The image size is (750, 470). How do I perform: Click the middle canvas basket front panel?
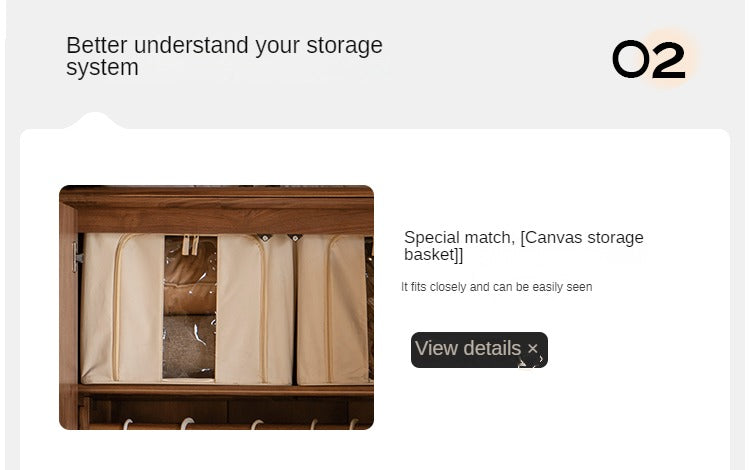[254, 310]
